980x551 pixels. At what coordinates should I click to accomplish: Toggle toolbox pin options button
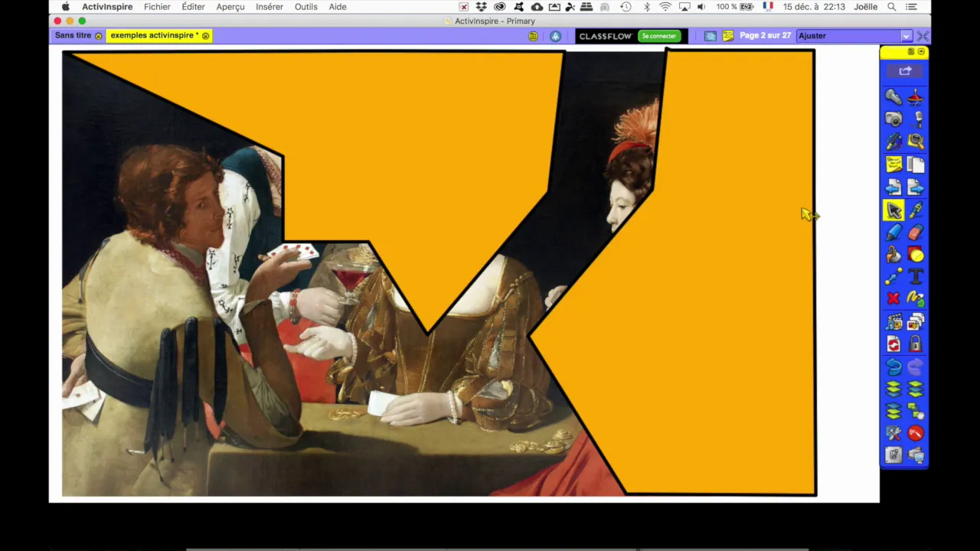click(911, 51)
